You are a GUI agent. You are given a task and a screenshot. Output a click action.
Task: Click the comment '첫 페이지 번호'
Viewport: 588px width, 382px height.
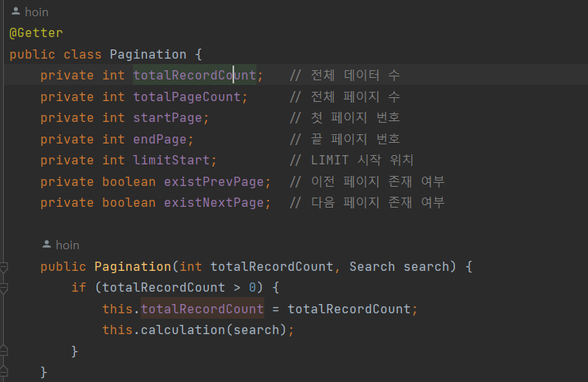(x=345, y=118)
